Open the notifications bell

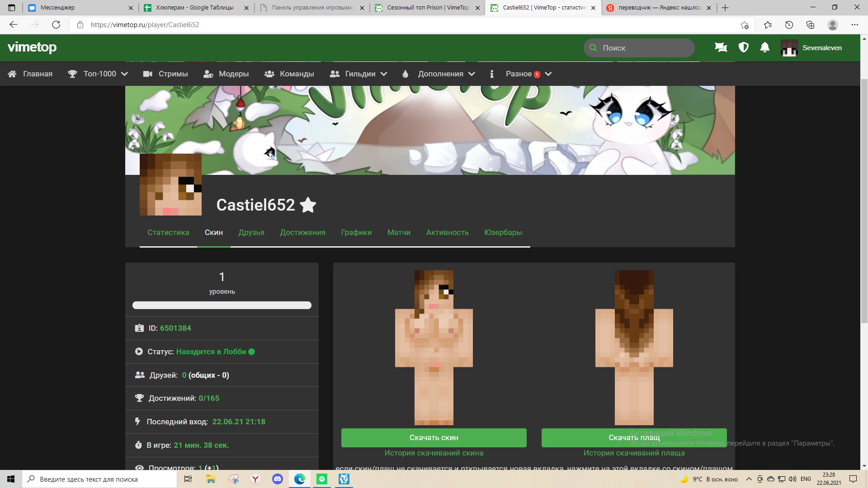[764, 47]
